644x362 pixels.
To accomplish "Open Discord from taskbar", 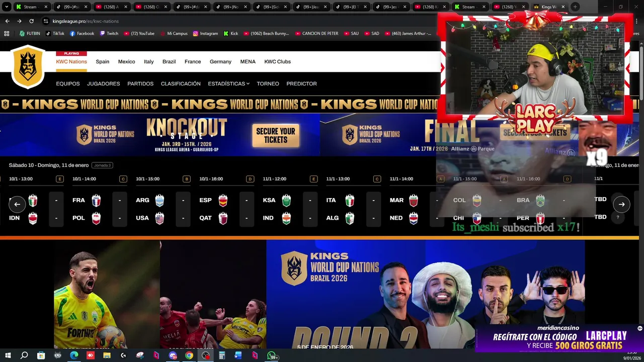I will tap(173, 355).
